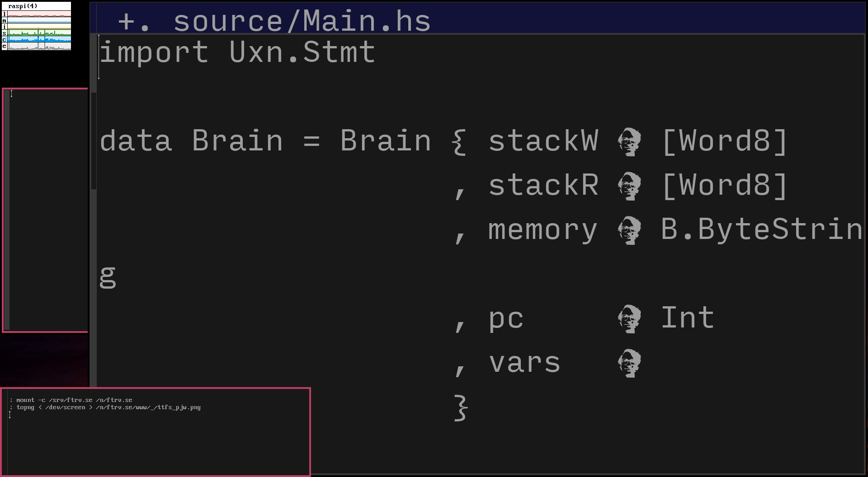Click the 'mount -c /srv/ftrv.se' terminal line
The height and width of the screenshot is (477, 868).
(71, 400)
